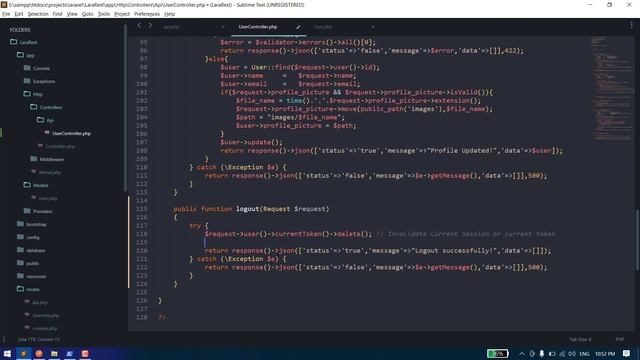Image resolution: width=640 pixels, height=360 pixels.
Task: Open the Help menu
Action: [169, 14]
